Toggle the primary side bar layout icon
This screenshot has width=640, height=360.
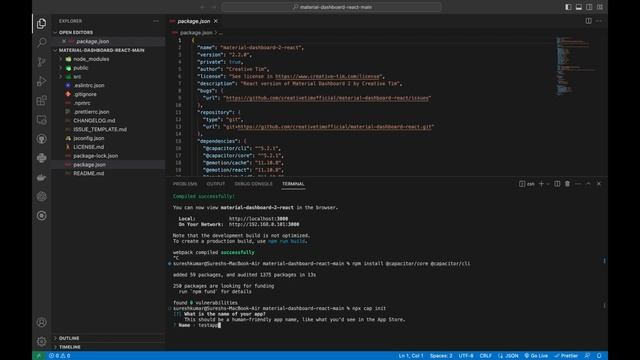[568, 7]
